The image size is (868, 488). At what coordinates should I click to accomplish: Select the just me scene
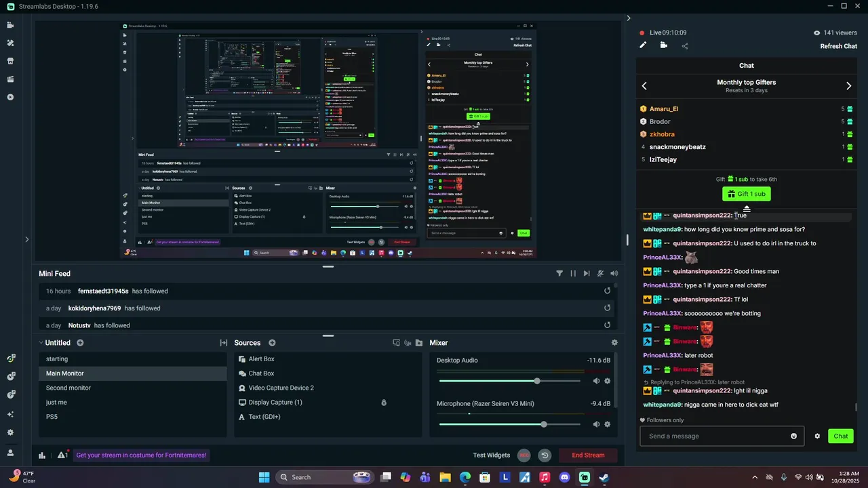[132, 403]
